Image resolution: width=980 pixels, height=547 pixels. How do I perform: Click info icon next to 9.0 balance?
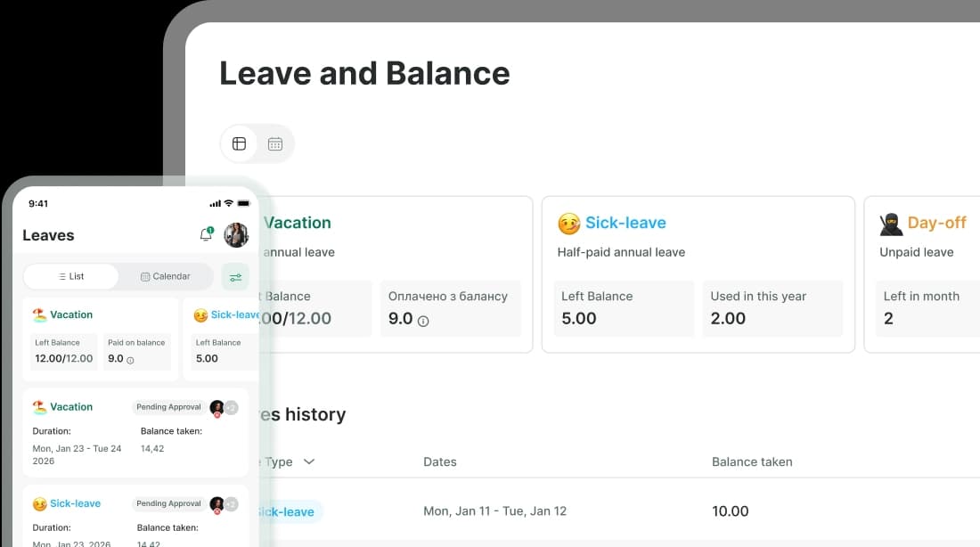(x=423, y=322)
